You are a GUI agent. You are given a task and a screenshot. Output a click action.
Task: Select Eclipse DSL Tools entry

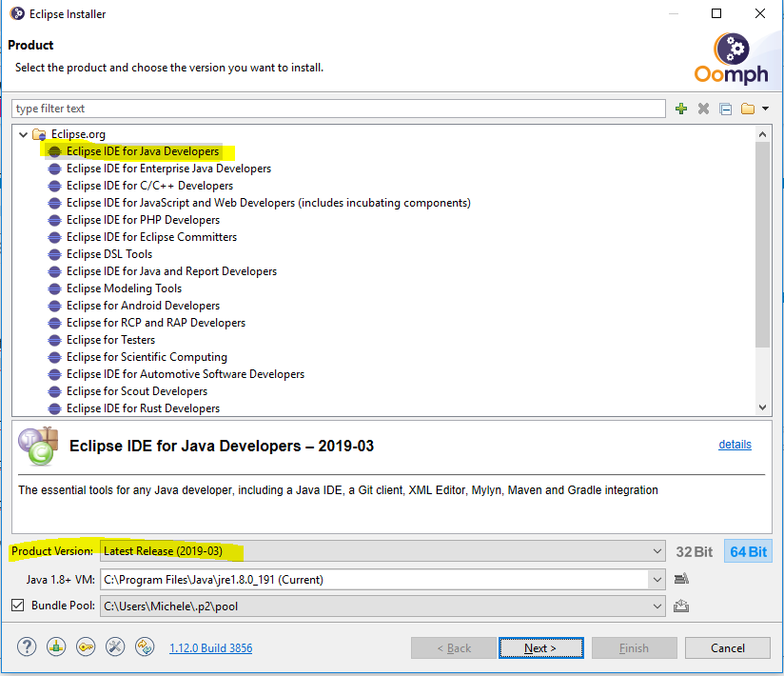click(109, 254)
